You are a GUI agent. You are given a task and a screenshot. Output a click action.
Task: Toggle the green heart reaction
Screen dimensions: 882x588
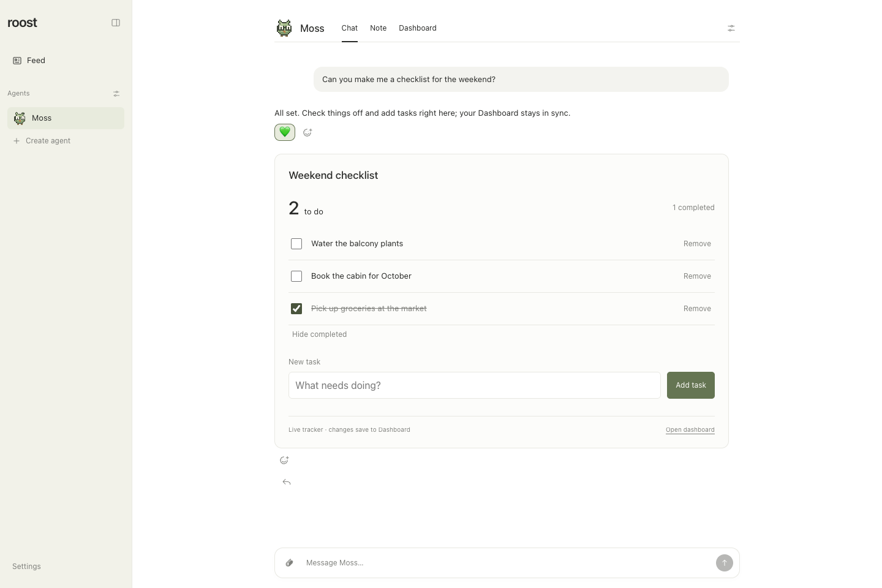(x=285, y=132)
